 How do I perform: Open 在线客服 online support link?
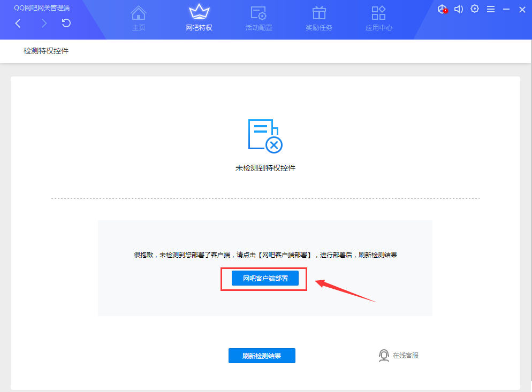[406, 356]
